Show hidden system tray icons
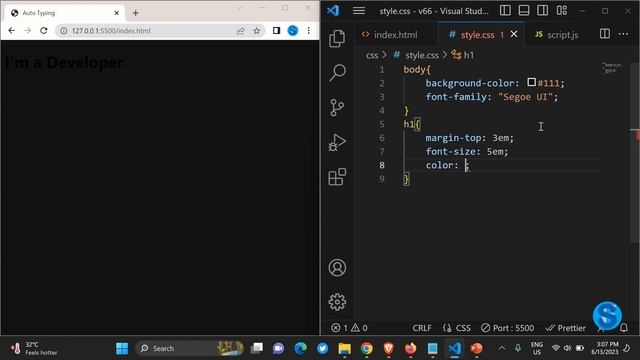This screenshot has width=640, height=360. (x=502, y=348)
